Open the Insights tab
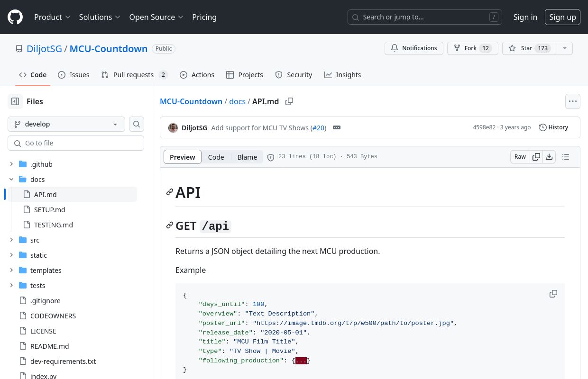The image size is (588, 379). pyautogui.click(x=342, y=75)
